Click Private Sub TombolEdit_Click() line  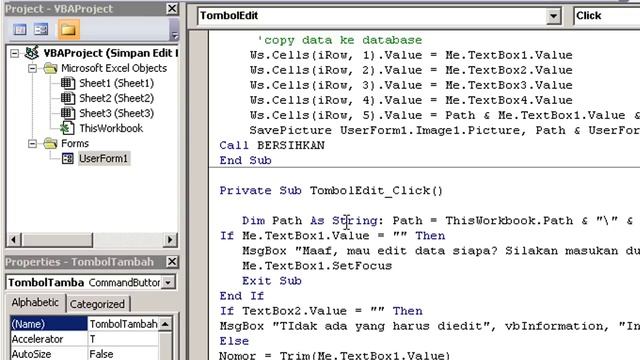[x=331, y=191]
